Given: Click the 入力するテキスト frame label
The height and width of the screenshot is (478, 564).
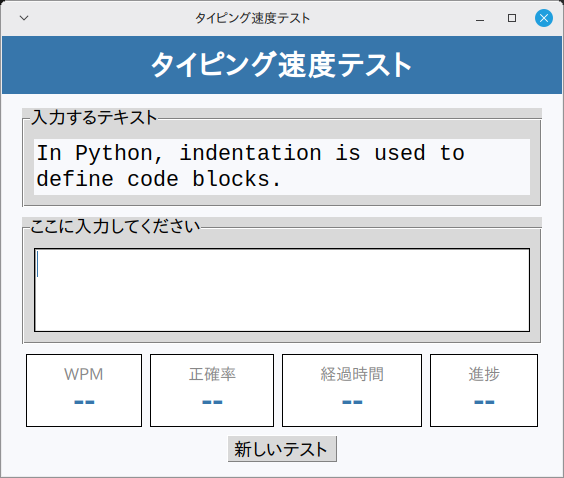Looking at the screenshot, I should pyautogui.click(x=94, y=117).
